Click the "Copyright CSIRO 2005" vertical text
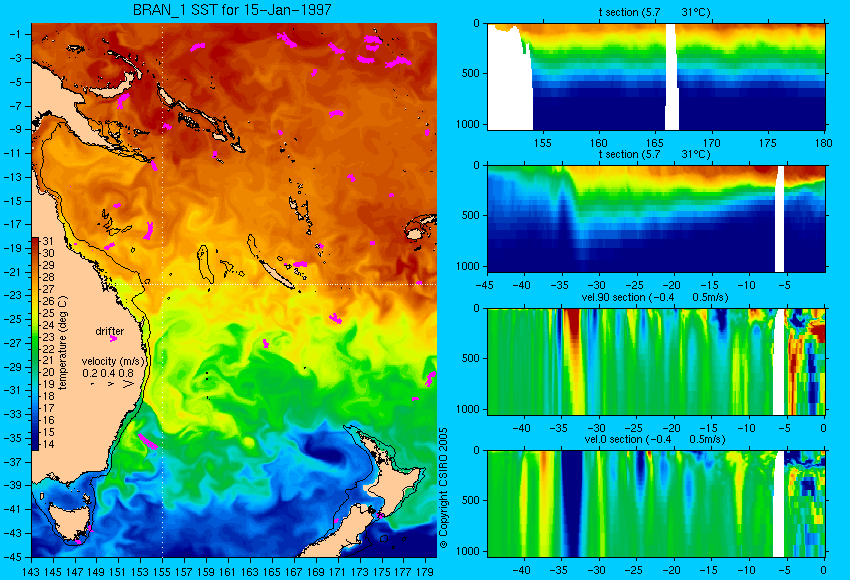Image resolution: width=850 pixels, height=580 pixels. [x=443, y=488]
